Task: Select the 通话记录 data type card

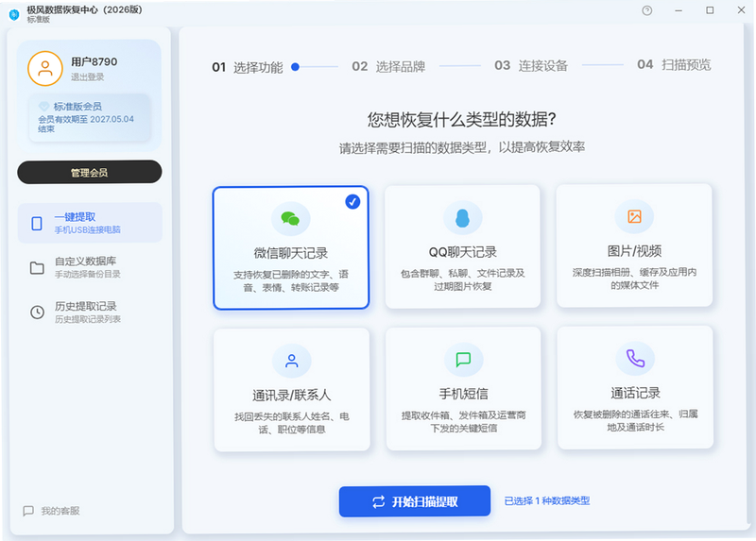Action: 635,387
